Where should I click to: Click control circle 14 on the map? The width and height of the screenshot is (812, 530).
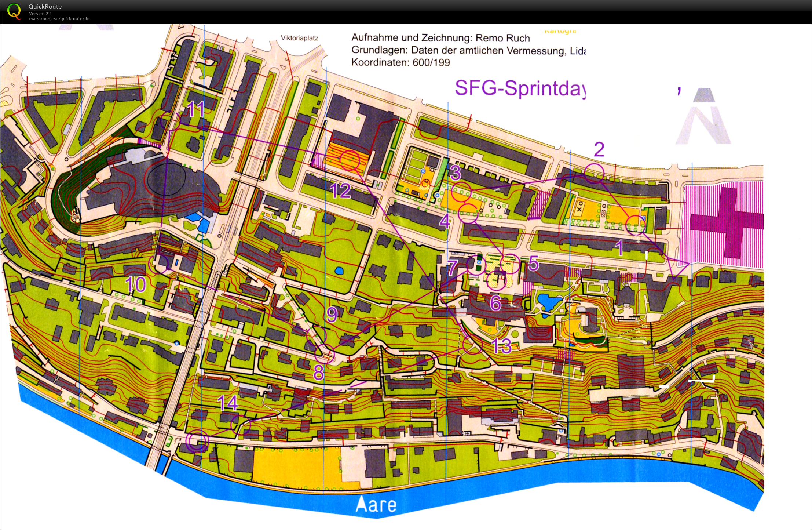[x=241, y=425]
